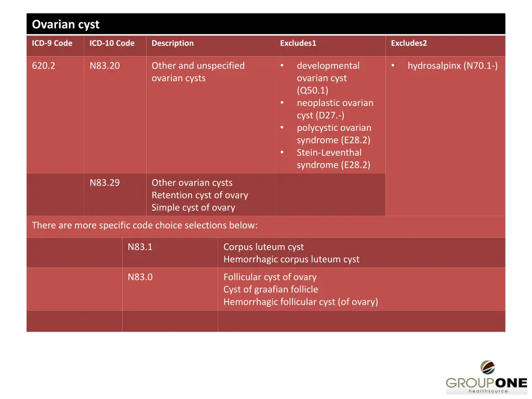
Task: Click the polycystic ovarian syndrome (E28.2) bullet
Action: [334, 134]
